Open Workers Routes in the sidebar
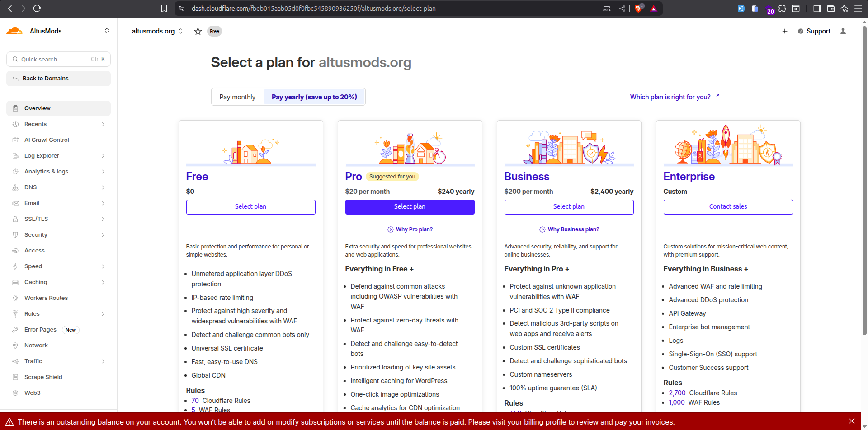868x430 pixels. [x=46, y=298]
